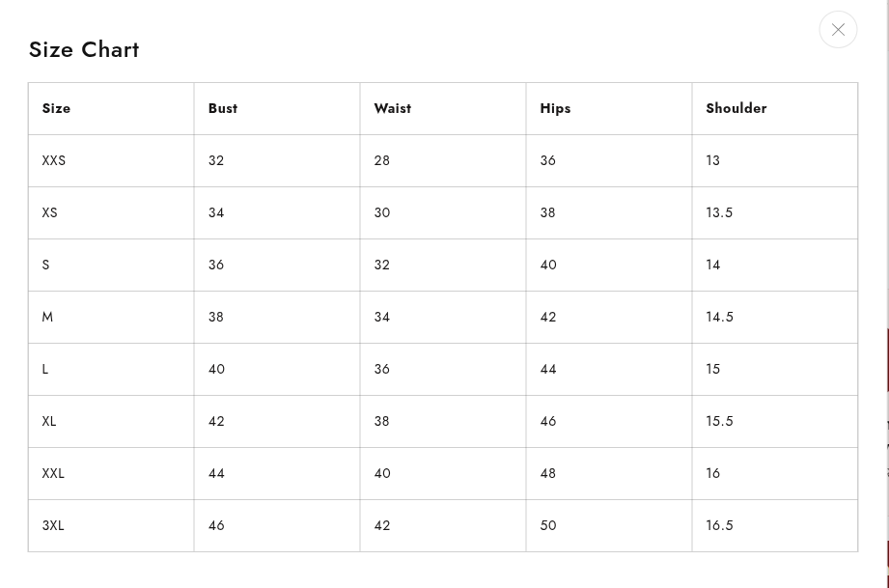Viewport: 889px width, 588px height.
Task: Select the Waist column header
Action: click(x=393, y=108)
